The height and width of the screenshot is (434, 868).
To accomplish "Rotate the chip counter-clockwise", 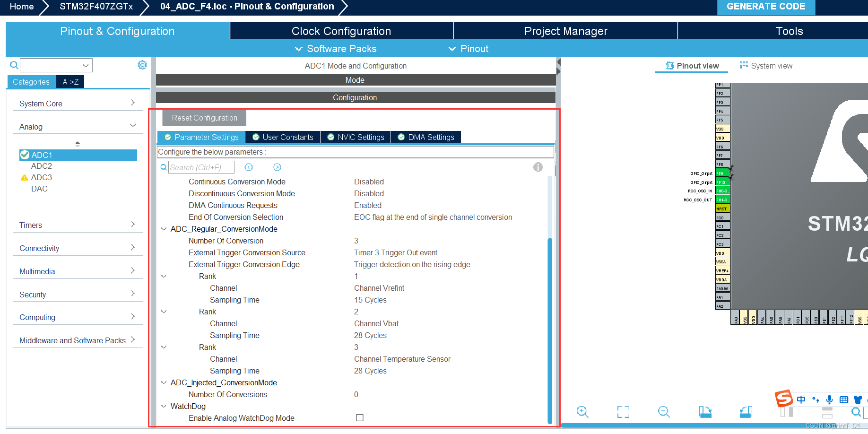I will tap(746, 412).
